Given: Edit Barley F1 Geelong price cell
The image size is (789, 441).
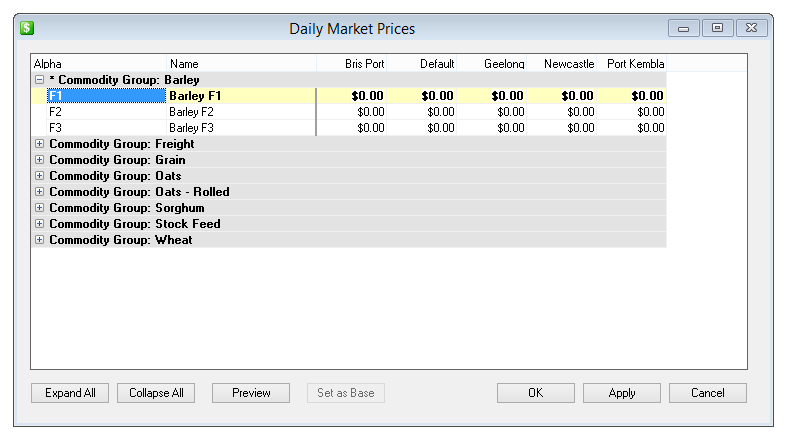Looking at the screenshot, I should point(493,96).
